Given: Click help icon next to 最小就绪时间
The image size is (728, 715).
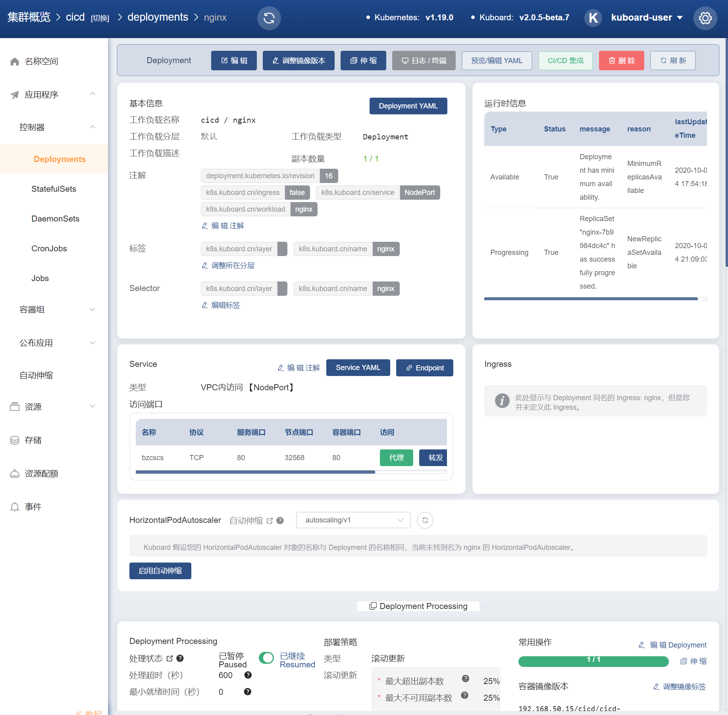Looking at the screenshot, I should click(x=248, y=692).
